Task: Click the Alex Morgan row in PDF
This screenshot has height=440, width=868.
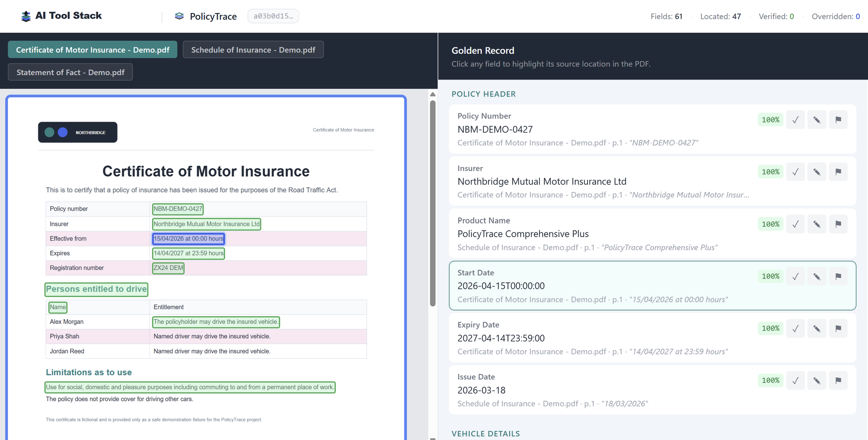Action: coord(206,322)
